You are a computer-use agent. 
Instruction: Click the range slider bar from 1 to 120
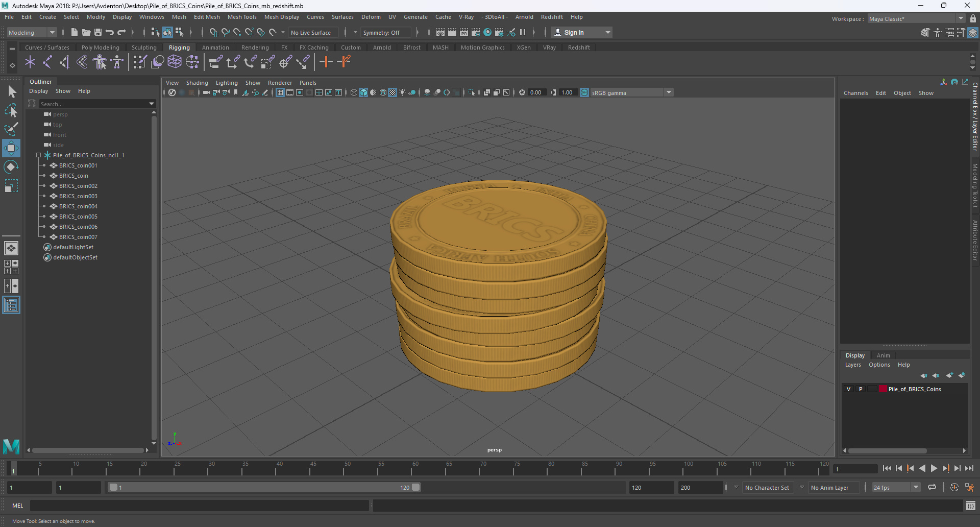264,488
